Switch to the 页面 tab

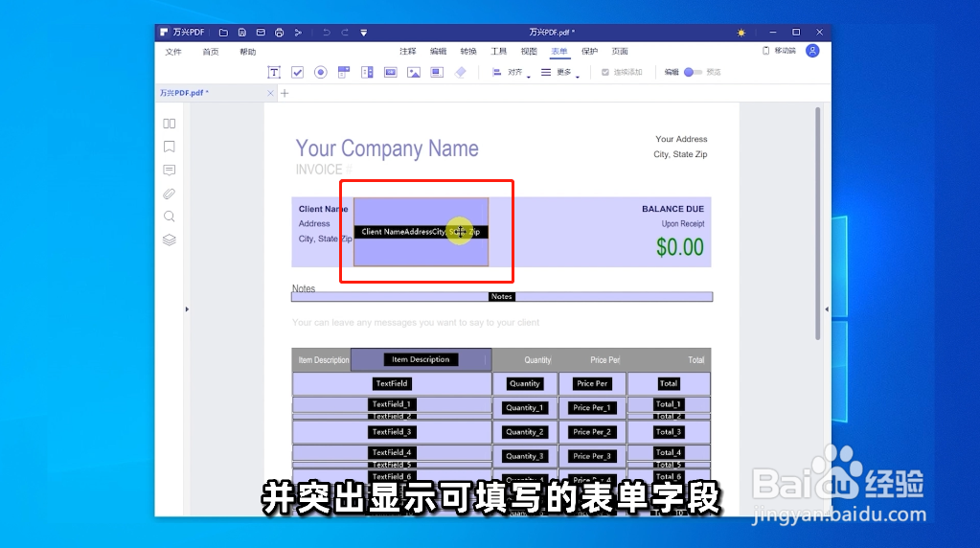620,51
